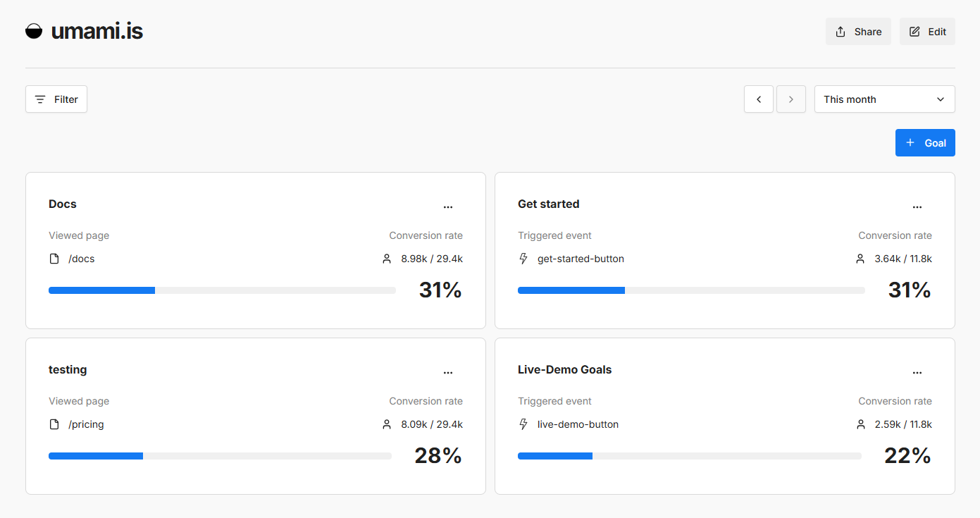Click the get-started-button lightning icon

pyautogui.click(x=523, y=259)
